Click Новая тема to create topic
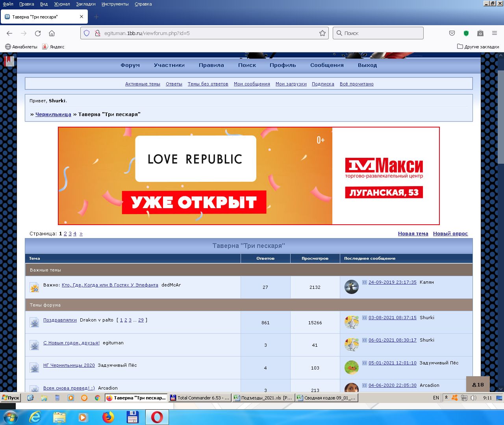 (413, 234)
